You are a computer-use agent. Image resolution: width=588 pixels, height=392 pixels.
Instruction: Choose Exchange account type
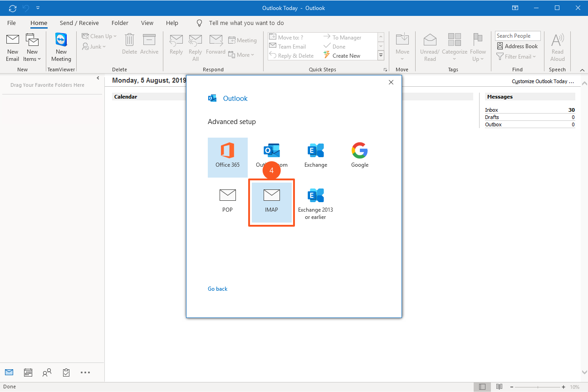[x=315, y=155]
